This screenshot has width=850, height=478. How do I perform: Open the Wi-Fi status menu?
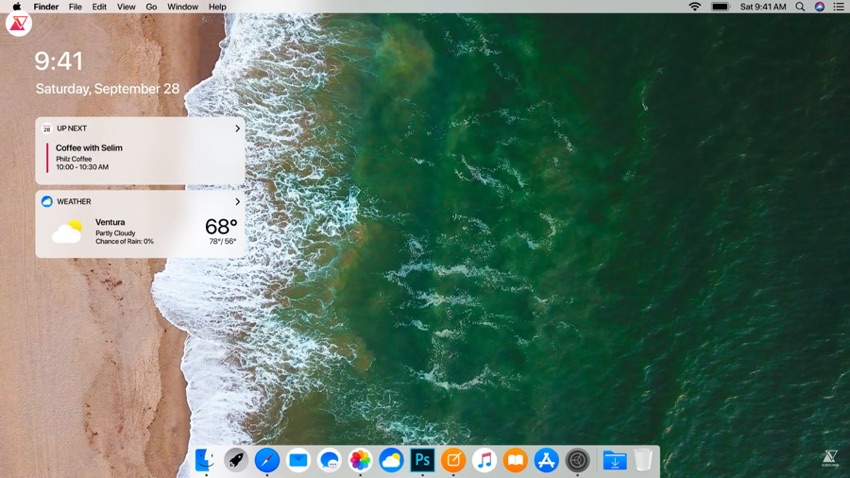tap(694, 7)
